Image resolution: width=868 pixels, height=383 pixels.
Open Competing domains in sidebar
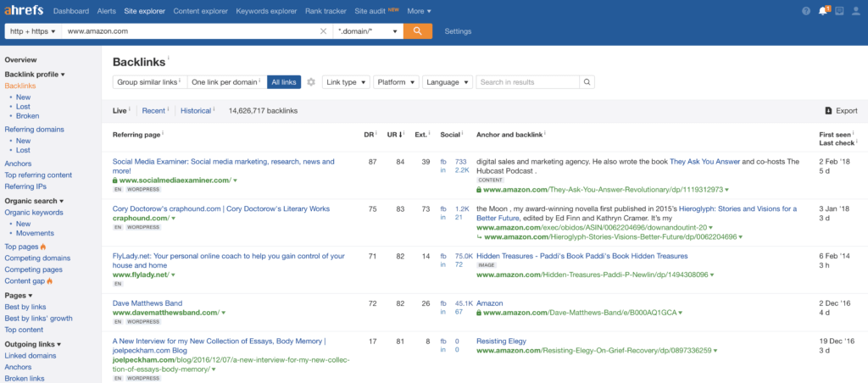tap(37, 258)
